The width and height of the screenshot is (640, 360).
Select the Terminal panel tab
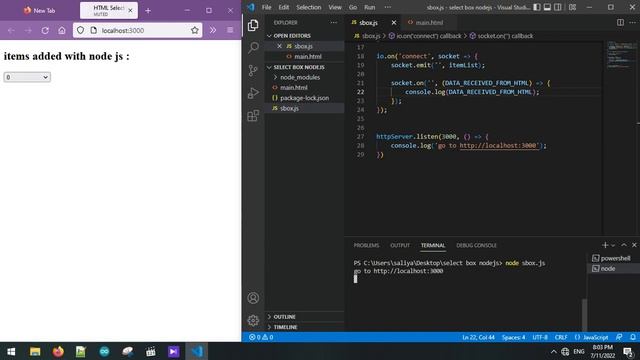tap(433, 245)
